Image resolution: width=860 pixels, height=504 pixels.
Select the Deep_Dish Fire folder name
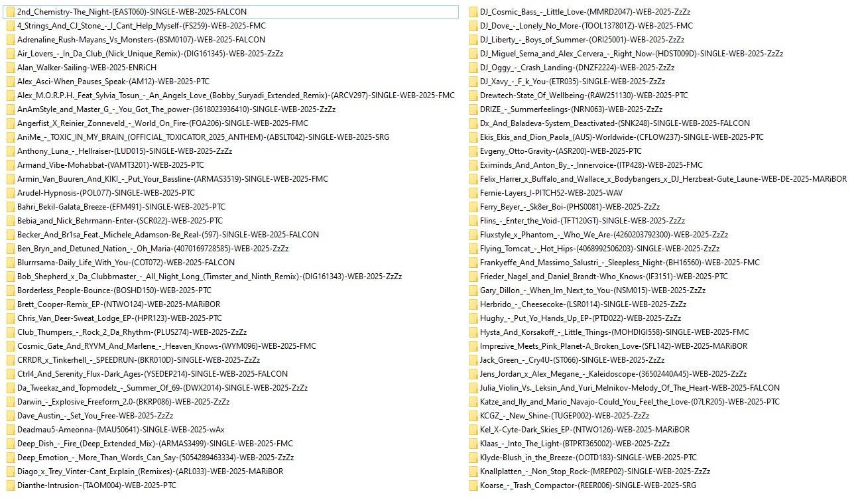coord(155,444)
